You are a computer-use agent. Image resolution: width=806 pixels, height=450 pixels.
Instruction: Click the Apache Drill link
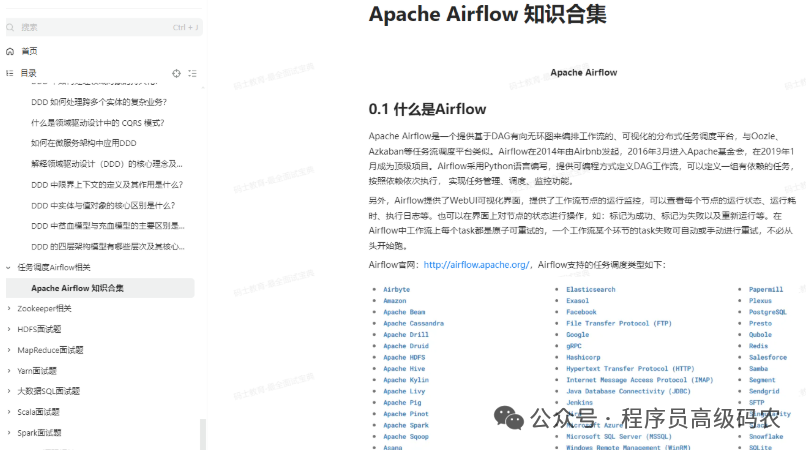406,335
